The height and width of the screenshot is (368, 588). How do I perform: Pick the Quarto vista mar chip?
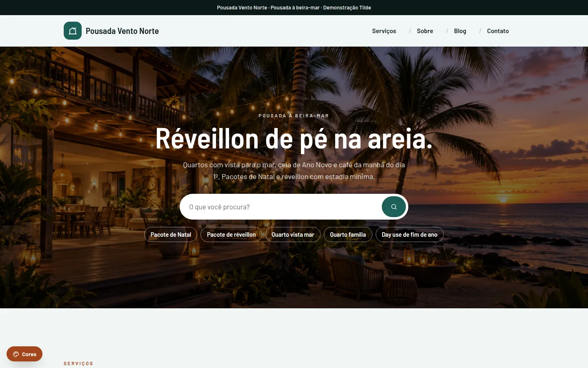pos(293,235)
